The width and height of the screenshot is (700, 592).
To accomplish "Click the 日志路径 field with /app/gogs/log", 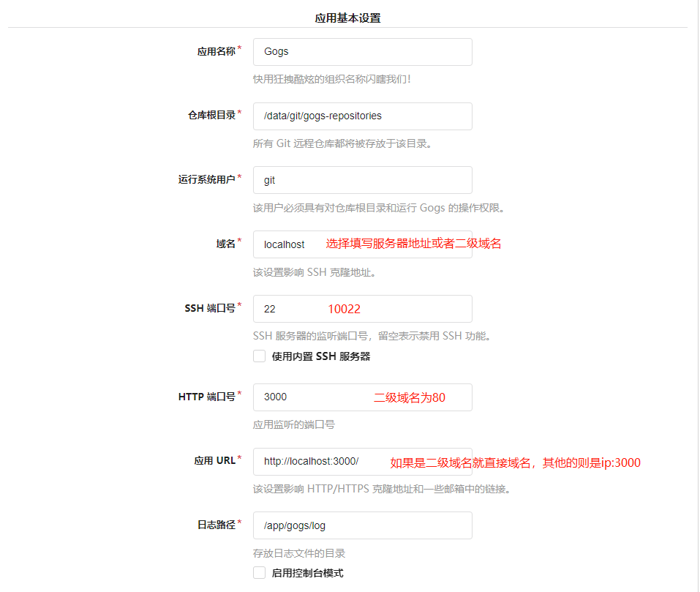I will tap(363, 525).
